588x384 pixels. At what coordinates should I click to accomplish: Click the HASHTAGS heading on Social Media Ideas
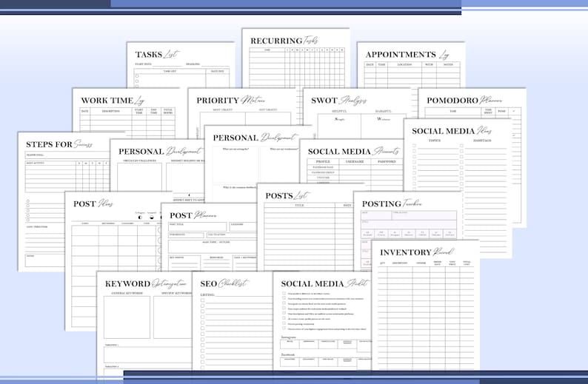point(482,141)
